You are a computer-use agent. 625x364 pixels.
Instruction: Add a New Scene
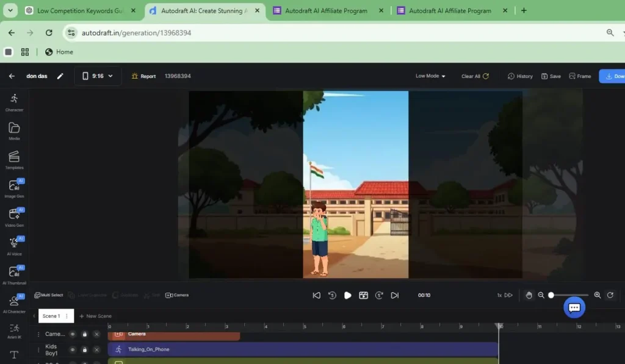tap(95, 316)
